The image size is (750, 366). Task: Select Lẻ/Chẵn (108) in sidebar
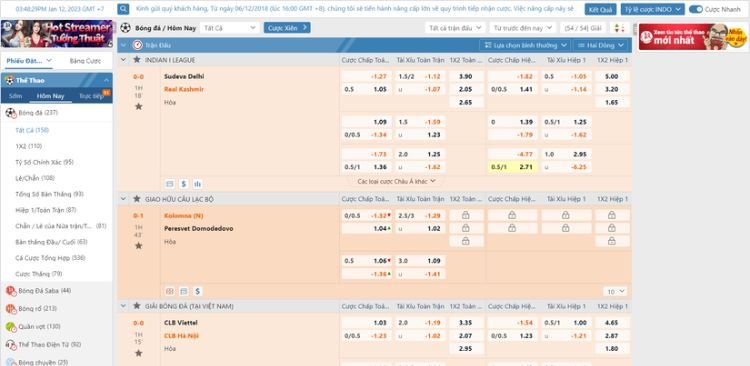(x=35, y=178)
